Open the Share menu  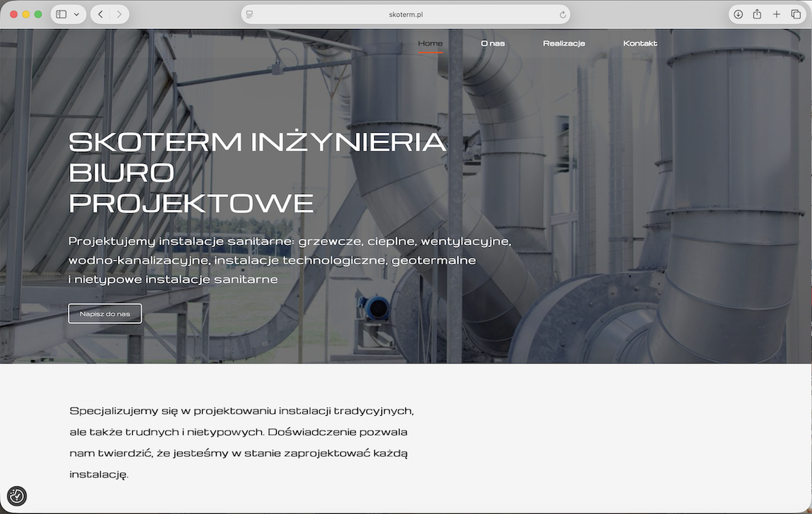click(757, 14)
